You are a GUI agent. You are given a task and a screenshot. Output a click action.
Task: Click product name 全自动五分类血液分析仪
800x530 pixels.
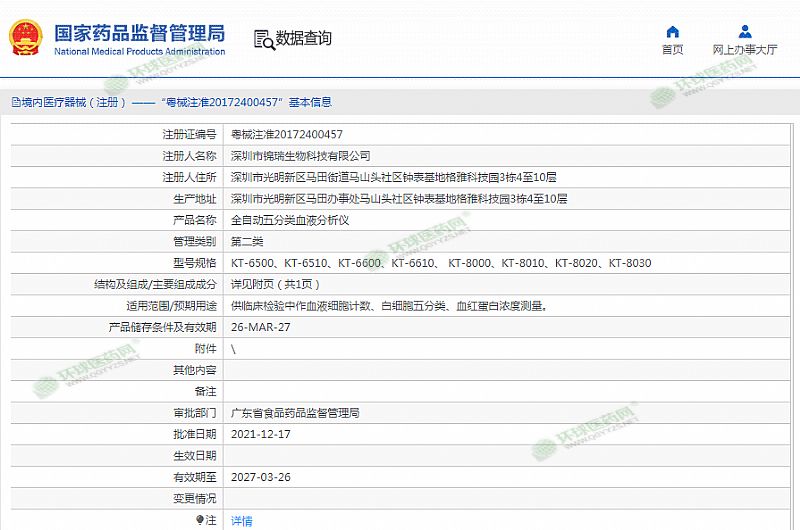[290, 220]
